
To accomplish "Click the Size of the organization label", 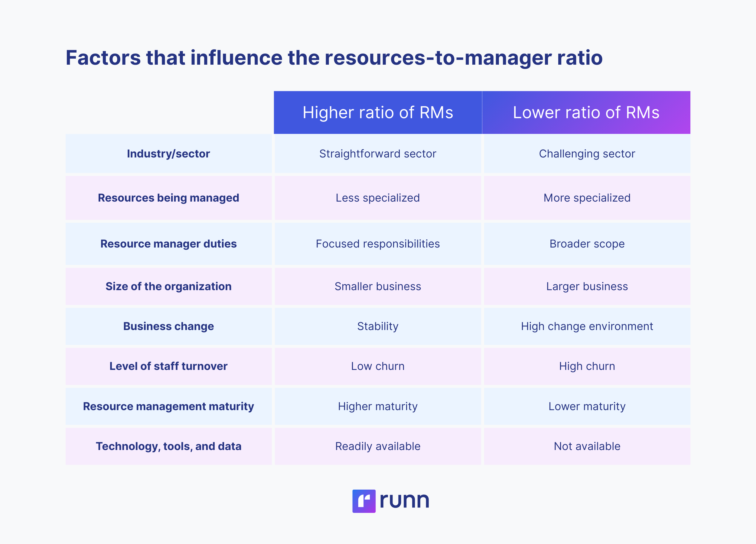I will (168, 287).
